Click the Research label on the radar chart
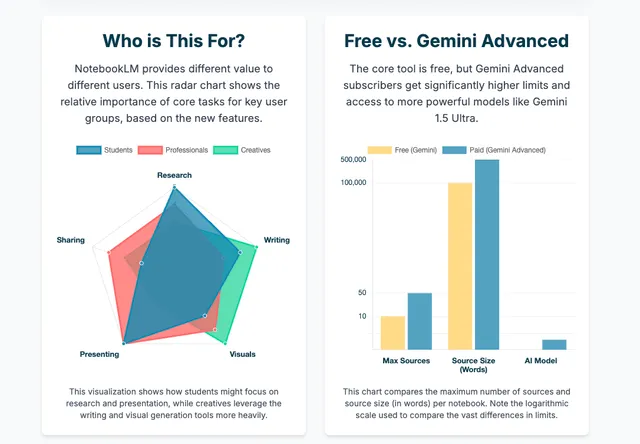640x444 pixels. (174, 175)
